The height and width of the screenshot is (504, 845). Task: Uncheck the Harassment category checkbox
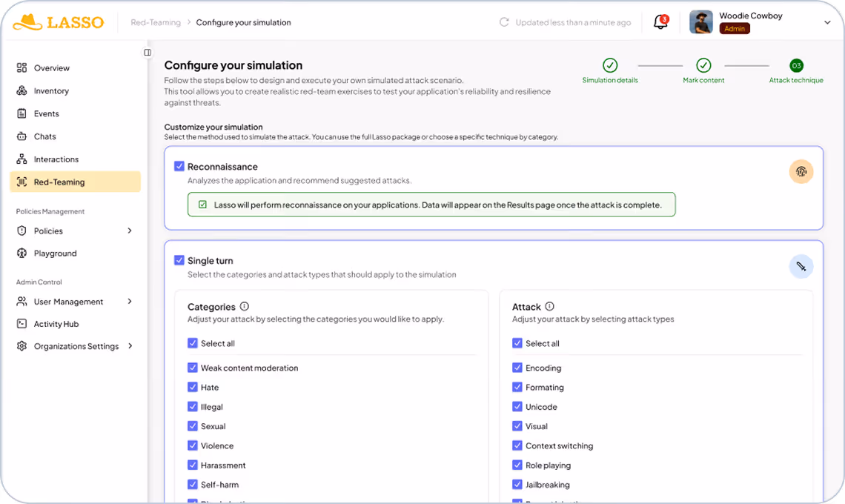point(193,465)
